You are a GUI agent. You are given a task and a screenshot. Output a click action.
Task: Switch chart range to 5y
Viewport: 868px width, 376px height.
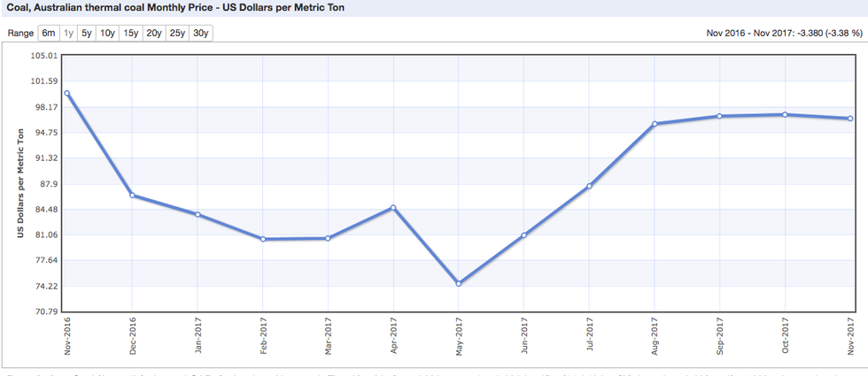point(86,34)
